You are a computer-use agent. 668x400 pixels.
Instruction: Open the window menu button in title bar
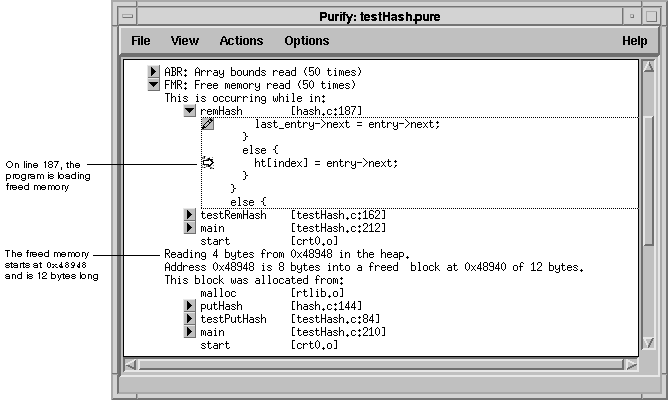pos(128,17)
